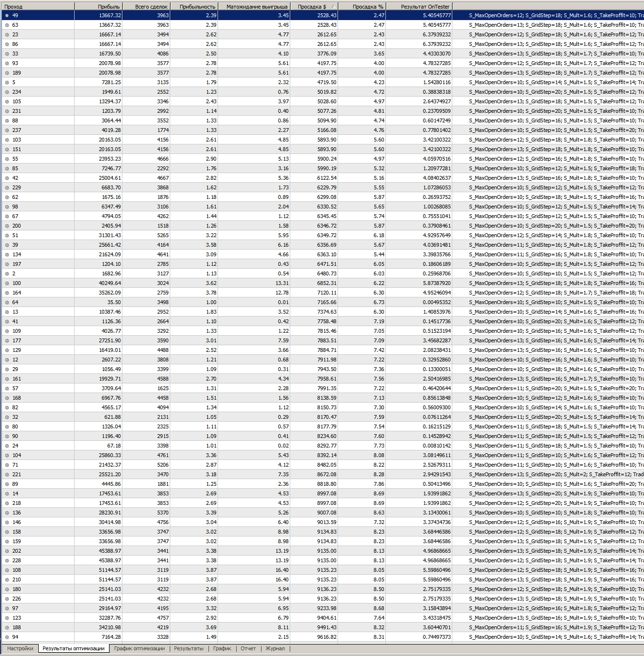Click the Просадка % column header
This screenshot has width=644, height=656.
tap(362, 6)
